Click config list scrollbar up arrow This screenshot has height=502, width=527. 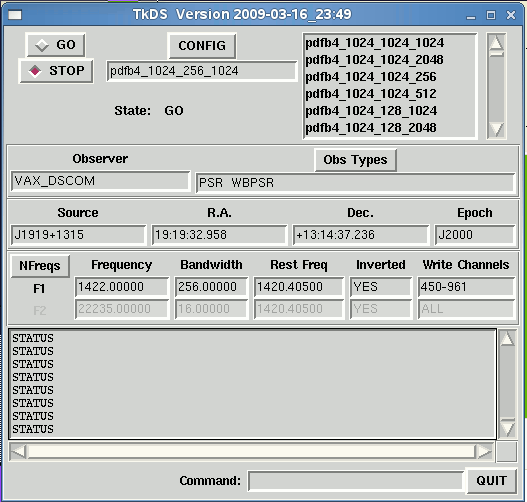click(x=496, y=42)
